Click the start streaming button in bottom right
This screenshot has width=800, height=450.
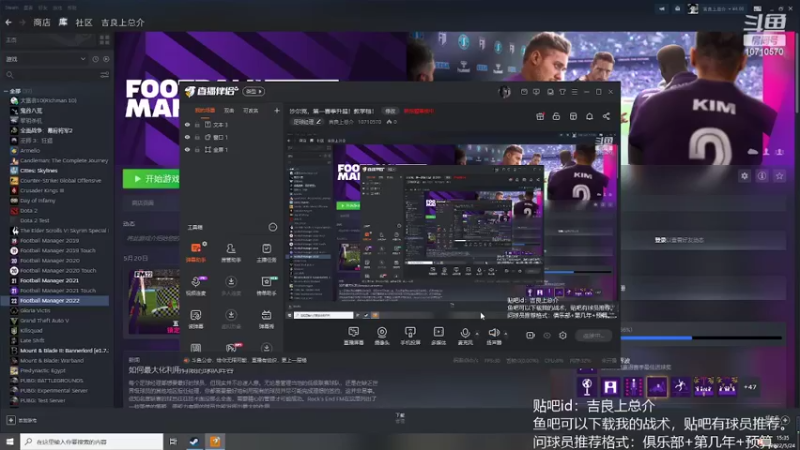tap(593, 335)
